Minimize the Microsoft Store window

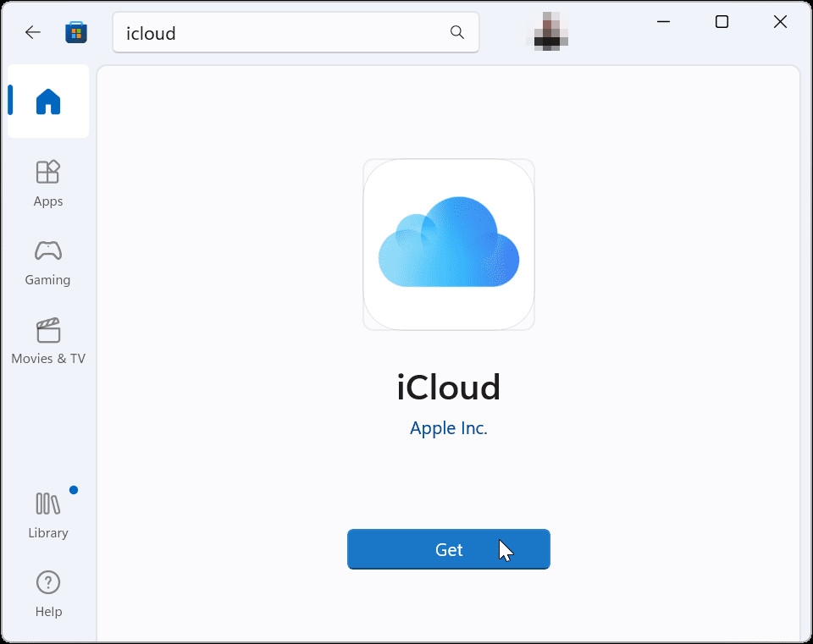[x=664, y=22]
